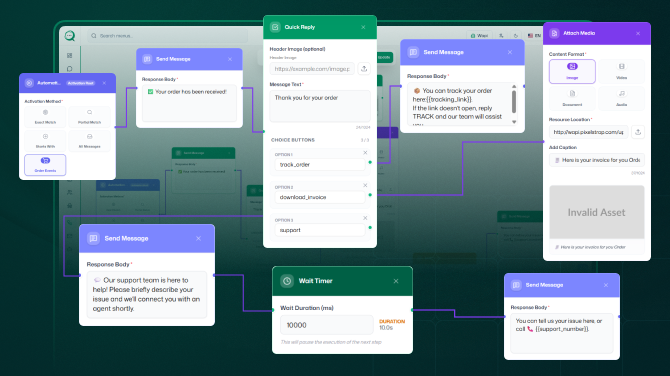Select Video content format
The image size is (670, 376).
[621, 71]
